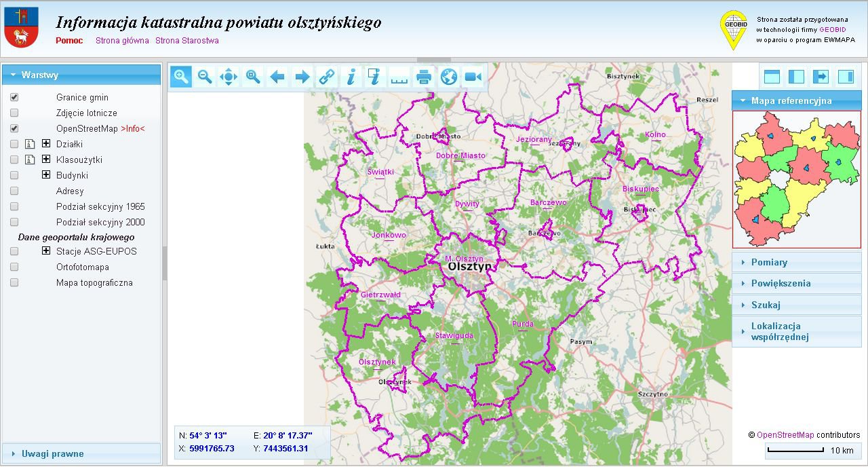
Task: Click the Olsztynek municipality label
Action: coord(377,362)
